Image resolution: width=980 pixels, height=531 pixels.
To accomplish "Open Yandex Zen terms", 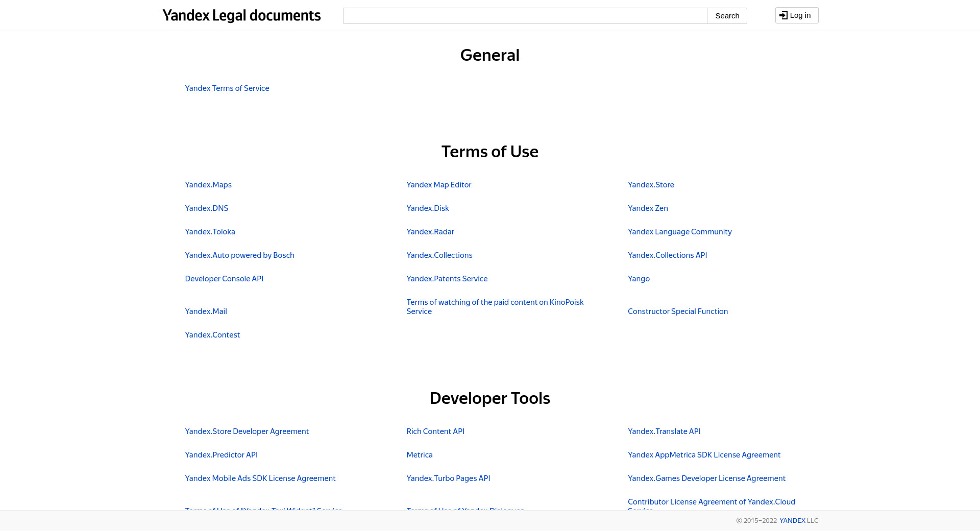I will [648, 208].
